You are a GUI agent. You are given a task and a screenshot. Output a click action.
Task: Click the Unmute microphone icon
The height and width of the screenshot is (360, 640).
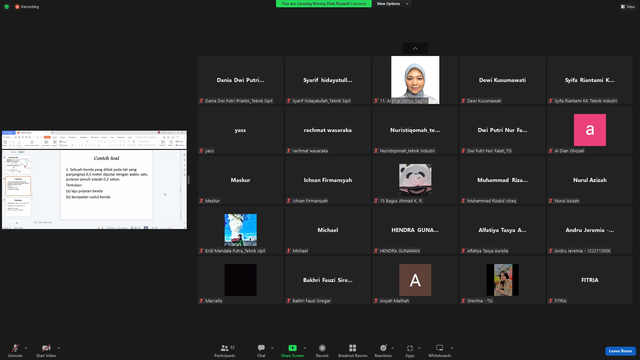coord(15,348)
